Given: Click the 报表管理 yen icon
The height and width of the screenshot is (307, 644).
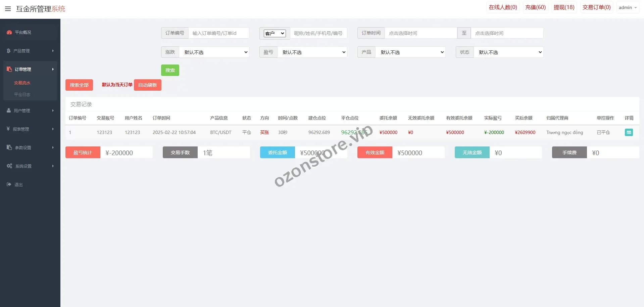Looking at the screenshot, I should [x=8, y=129].
